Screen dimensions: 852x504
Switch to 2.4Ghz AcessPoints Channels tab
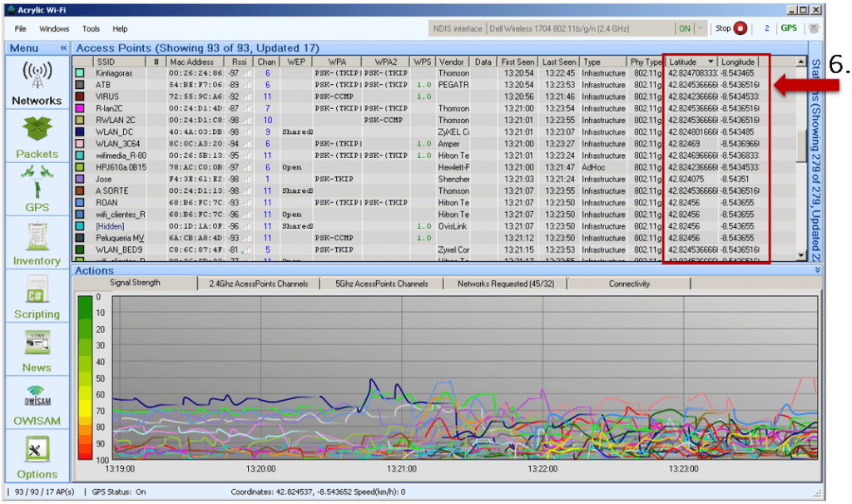[259, 284]
